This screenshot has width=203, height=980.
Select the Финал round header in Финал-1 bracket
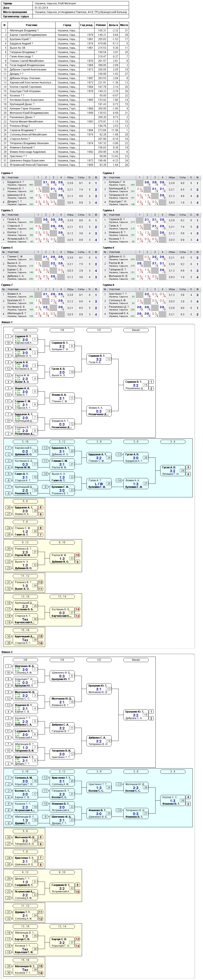point(136,330)
